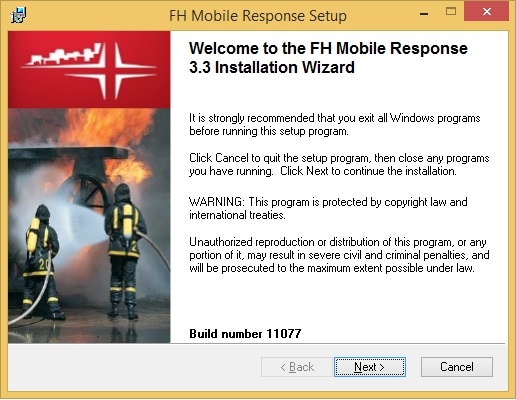The image size is (516, 400).
Task: Click the 'FH Mobile Response Setup' title text
Action: [258, 15]
